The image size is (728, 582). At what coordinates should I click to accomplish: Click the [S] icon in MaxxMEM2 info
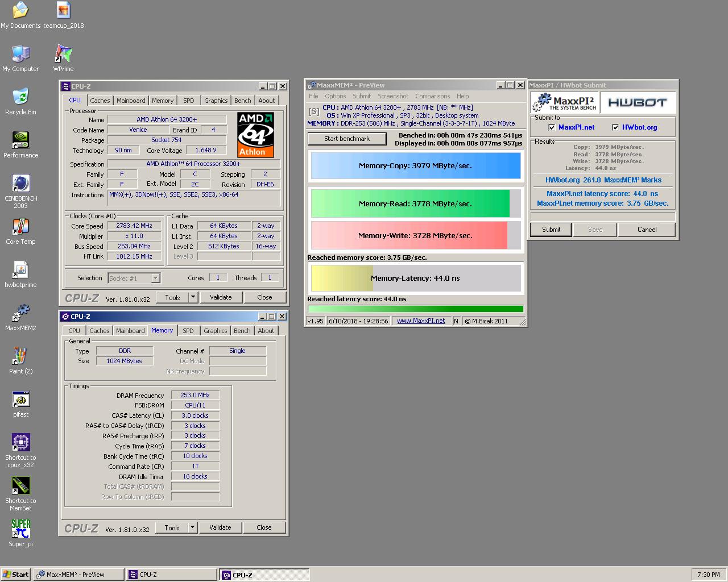[313, 111]
